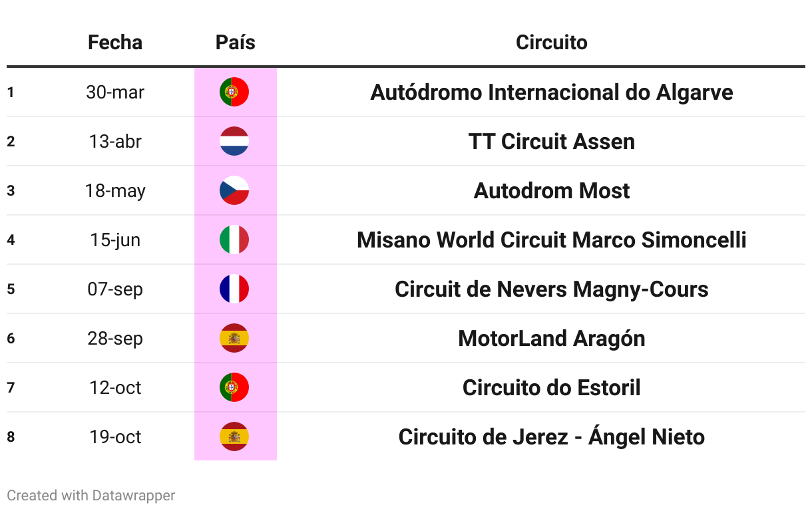Click the 19-oct date cell
This screenshot has height=511, width=812.
[115, 436]
